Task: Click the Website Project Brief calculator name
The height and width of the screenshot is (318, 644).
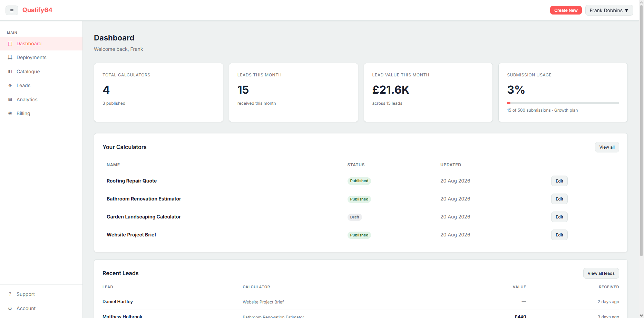Action: 131,235
